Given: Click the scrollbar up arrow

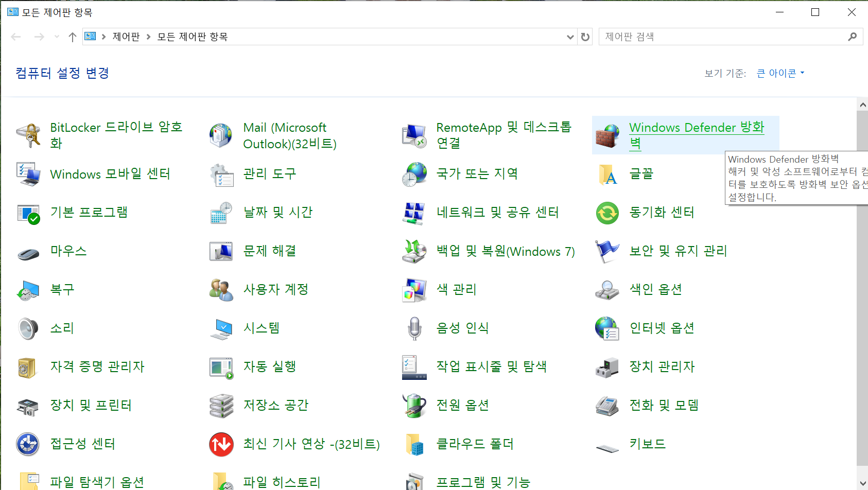Looking at the screenshot, I should 862,104.
